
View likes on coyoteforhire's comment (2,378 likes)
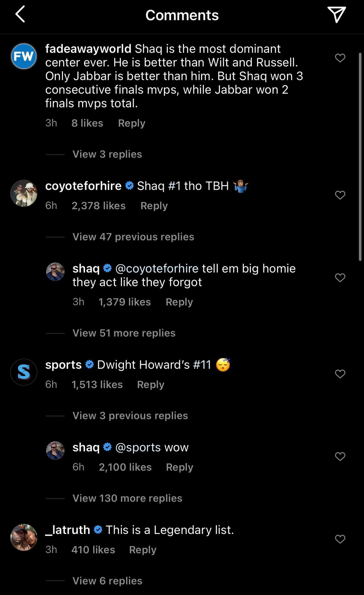pos(99,205)
